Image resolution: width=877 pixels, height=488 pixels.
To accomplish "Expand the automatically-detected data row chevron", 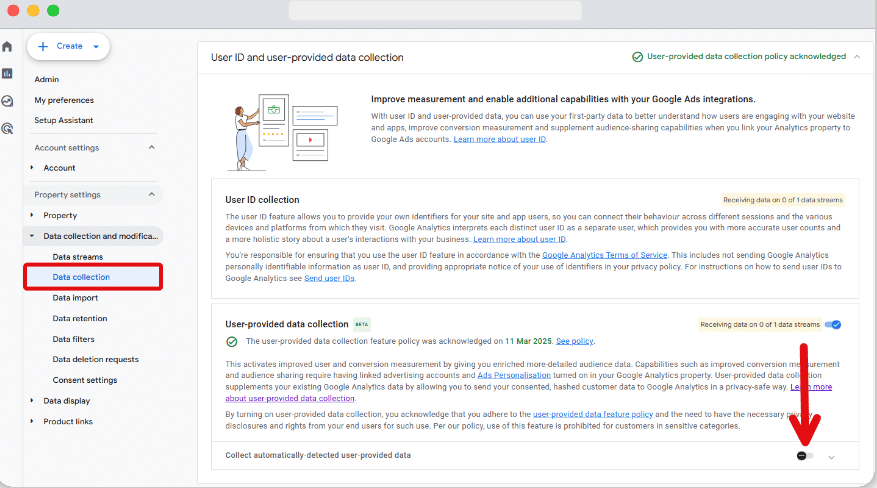I will (x=831, y=457).
